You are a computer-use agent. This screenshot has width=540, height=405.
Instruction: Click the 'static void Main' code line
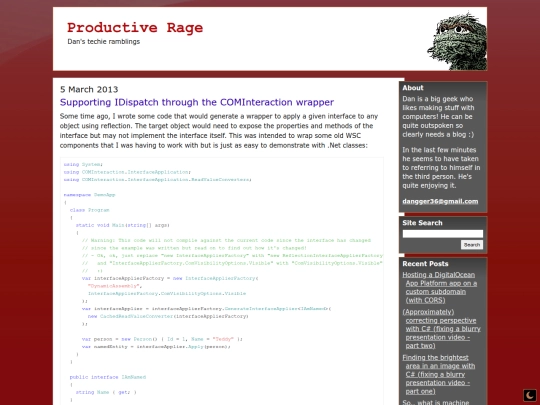click(x=123, y=225)
